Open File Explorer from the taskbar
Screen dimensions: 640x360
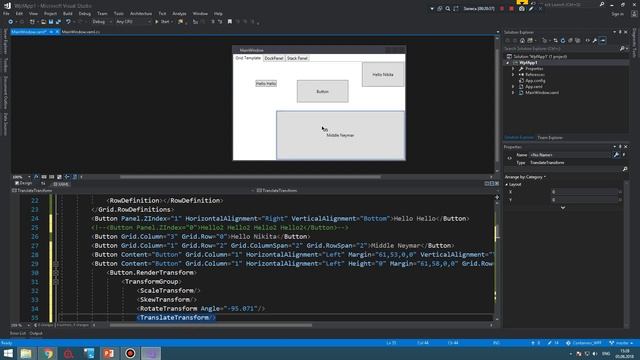26,353
